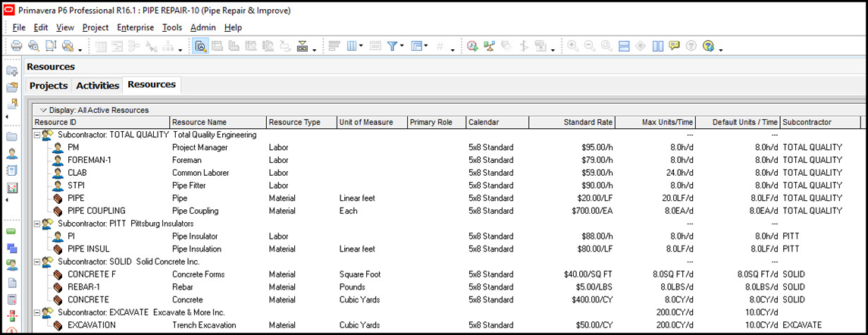Collapse the PITT subcontractor group

click(x=36, y=224)
